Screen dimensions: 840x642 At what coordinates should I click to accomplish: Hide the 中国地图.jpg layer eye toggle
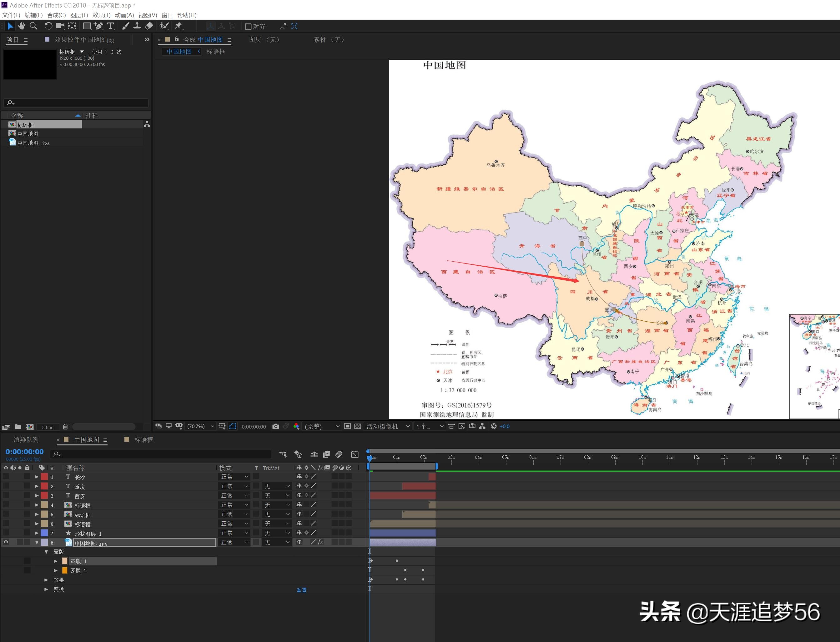coord(6,542)
